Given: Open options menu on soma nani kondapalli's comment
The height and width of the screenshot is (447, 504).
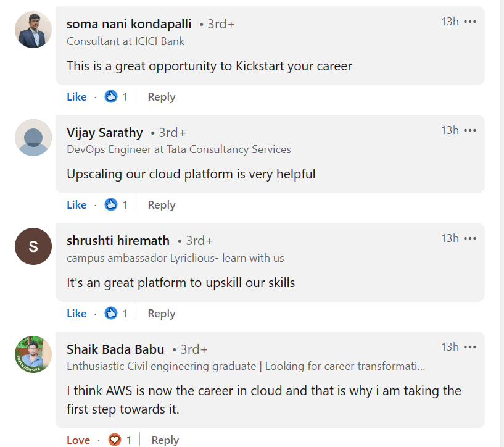Looking at the screenshot, I should (x=470, y=22).
